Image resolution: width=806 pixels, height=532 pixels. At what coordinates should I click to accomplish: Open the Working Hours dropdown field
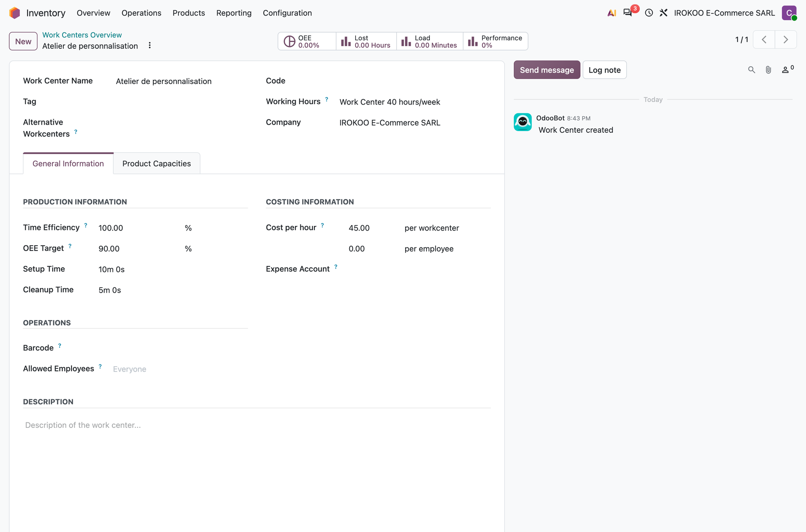(415, 102)
